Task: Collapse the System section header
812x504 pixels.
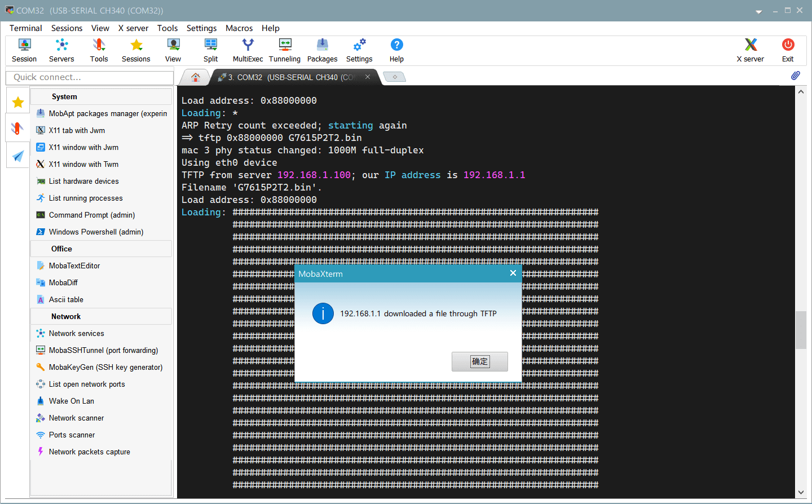Action: click(101, 96)
